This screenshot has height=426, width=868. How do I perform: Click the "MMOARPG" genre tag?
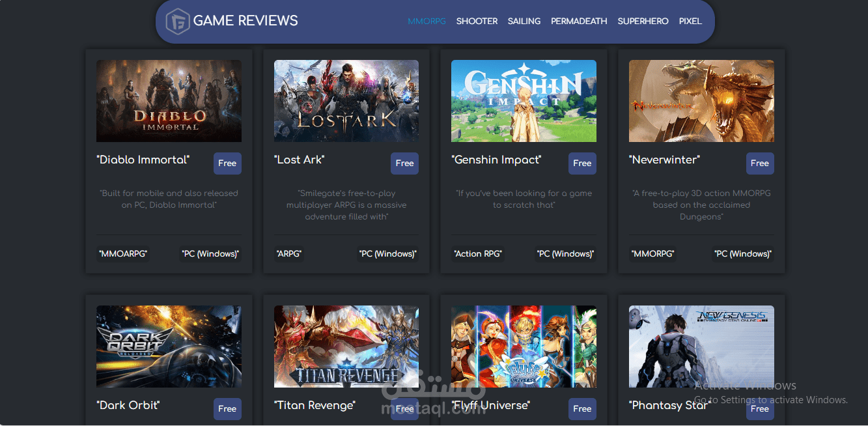pos(123,254)
